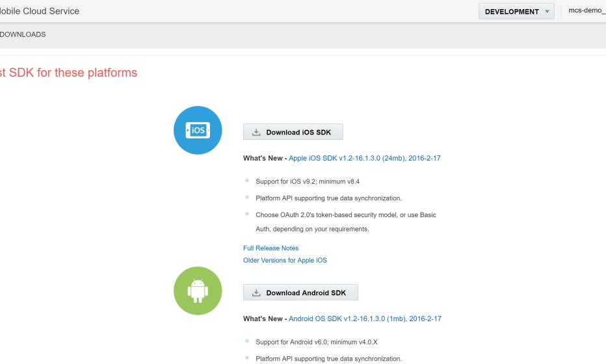Screen dimensions: 606x364
Task: Click the green Android robot icon
Action: pyautogui.click(x=198, y=291)
